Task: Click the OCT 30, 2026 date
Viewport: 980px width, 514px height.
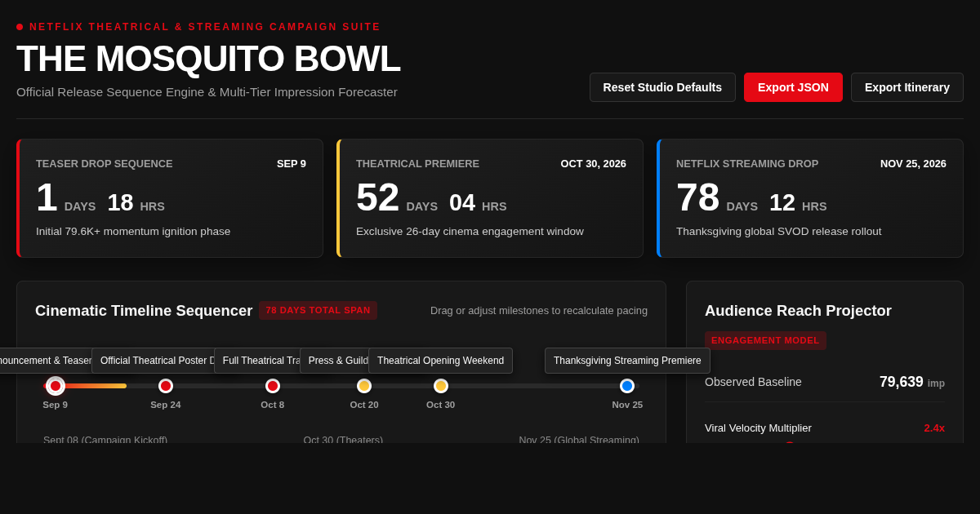Action: click(x=594, y=164)
